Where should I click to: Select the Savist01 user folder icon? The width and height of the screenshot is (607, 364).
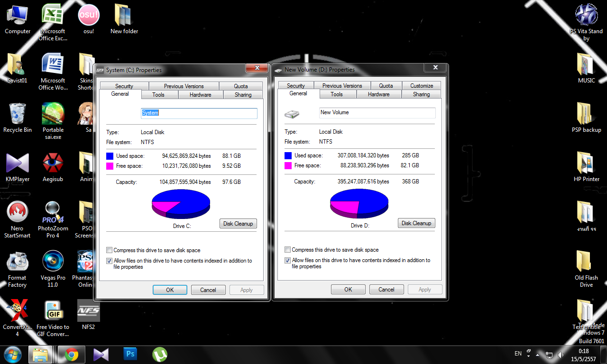18,69
